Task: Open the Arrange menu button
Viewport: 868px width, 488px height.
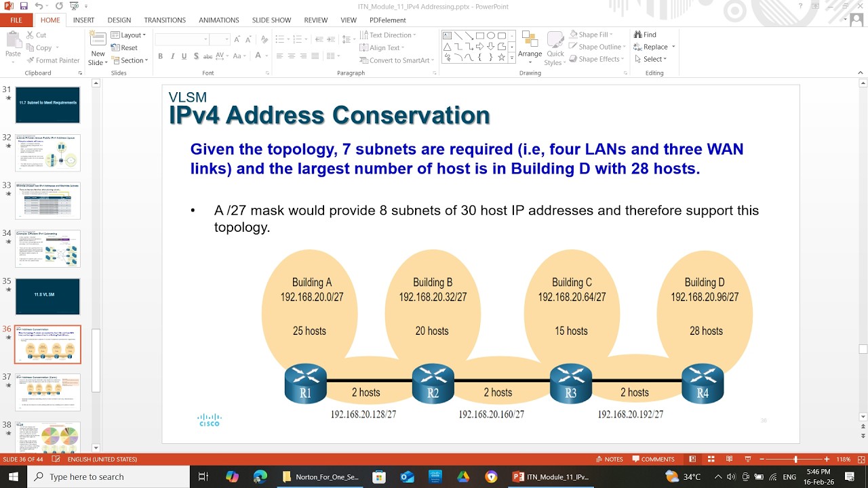Action: (530, 48)
